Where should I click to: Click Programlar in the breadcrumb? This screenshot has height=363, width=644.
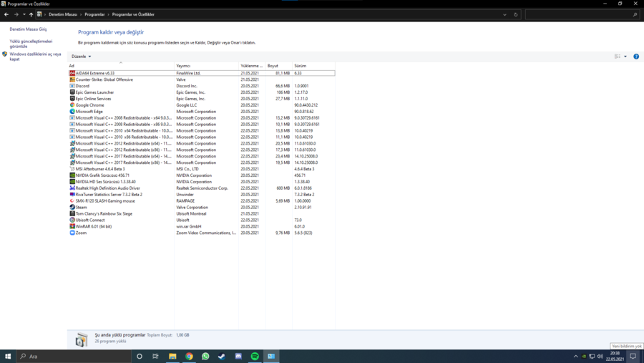click(94, 14)
